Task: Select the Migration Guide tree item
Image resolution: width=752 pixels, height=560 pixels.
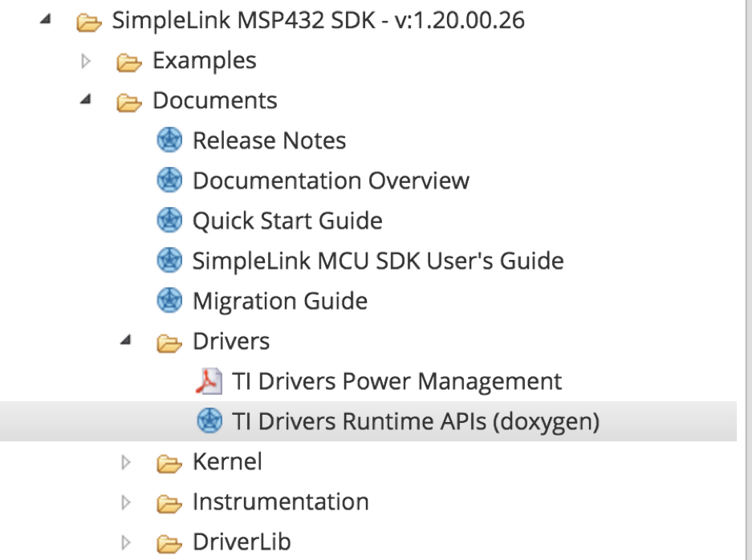Action: (279, 301)
